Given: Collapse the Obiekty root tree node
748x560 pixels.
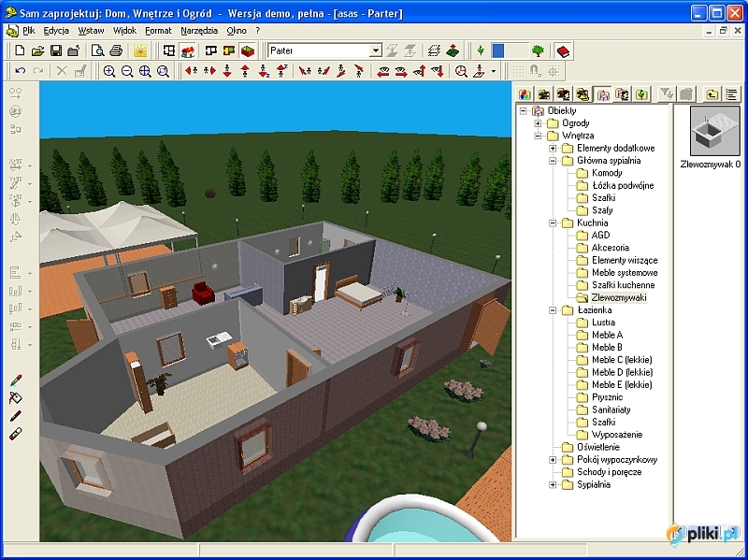Looking at the screenshot, I should (524, 110).
